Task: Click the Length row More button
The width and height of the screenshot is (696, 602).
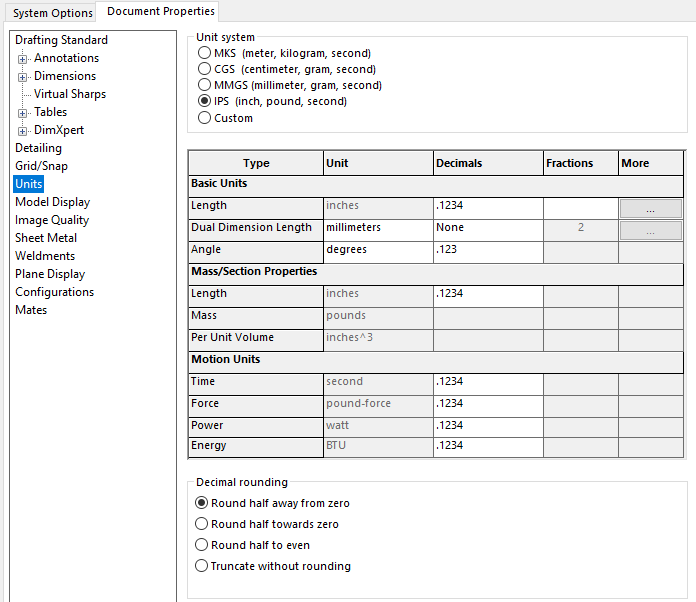Action: tap(650, 208)
